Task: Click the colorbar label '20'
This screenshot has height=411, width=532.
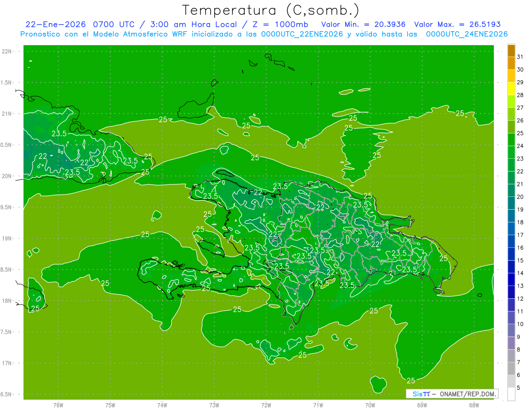Action: [520, 197]
